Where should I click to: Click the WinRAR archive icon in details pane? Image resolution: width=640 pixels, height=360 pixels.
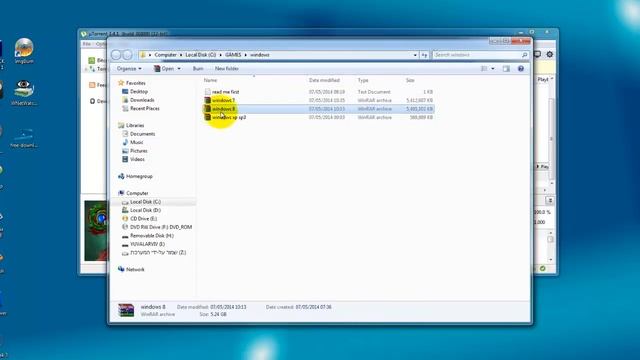click(x=126, y=310)
